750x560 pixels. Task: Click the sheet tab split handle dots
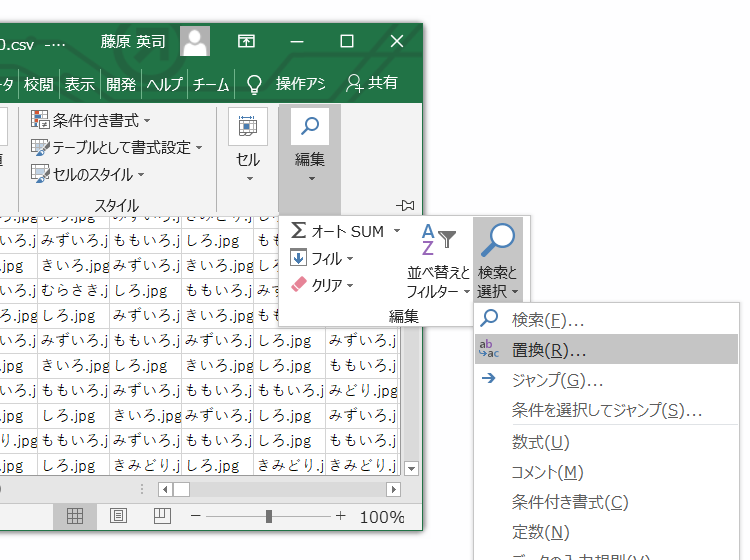pyautogui.click(x=142, y=490)
